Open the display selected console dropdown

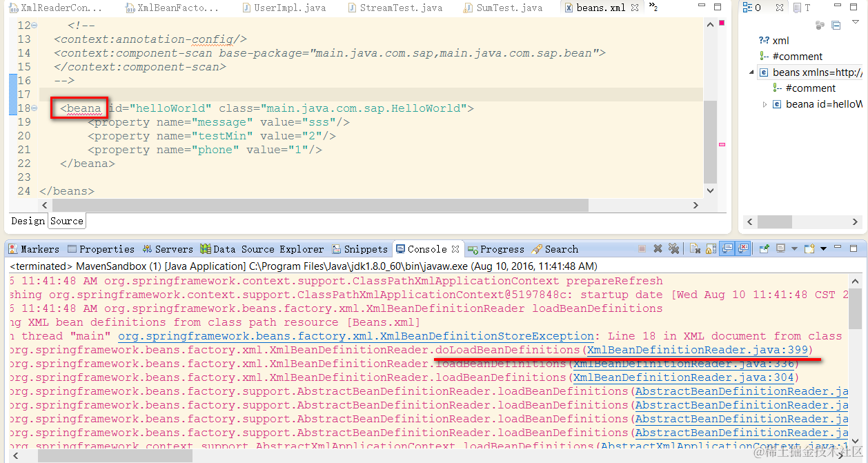click(794, 249)
